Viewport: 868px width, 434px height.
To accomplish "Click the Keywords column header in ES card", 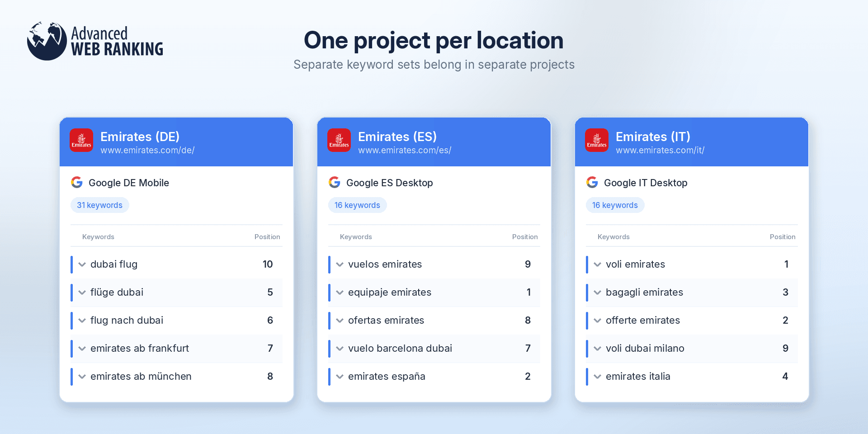I will [x=356, y=237].
